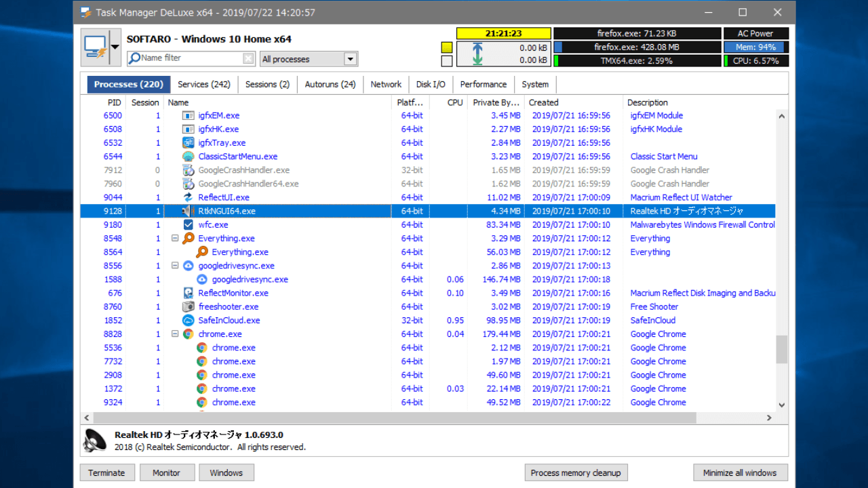The width and height of the screenshot is (868, 488).
Task: Sort by the CPU column header
Action: [448, 102]
